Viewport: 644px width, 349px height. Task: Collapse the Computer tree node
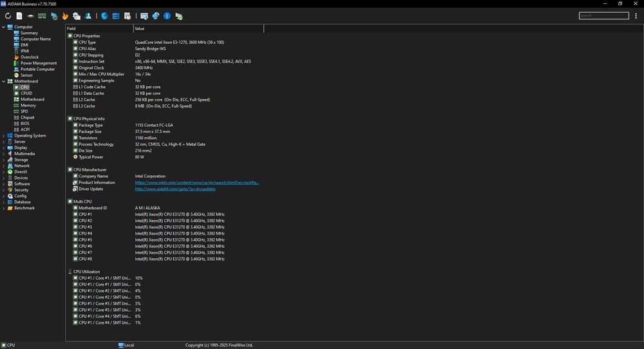[4, 27]
